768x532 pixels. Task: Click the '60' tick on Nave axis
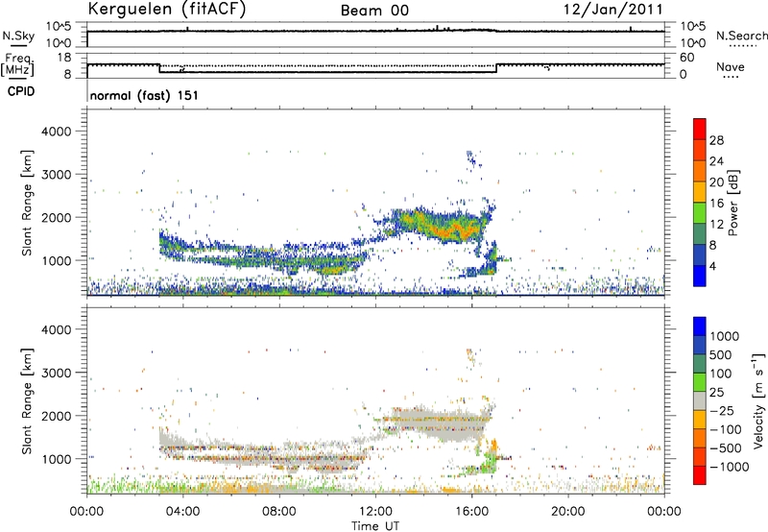click(x=686, y=58)
